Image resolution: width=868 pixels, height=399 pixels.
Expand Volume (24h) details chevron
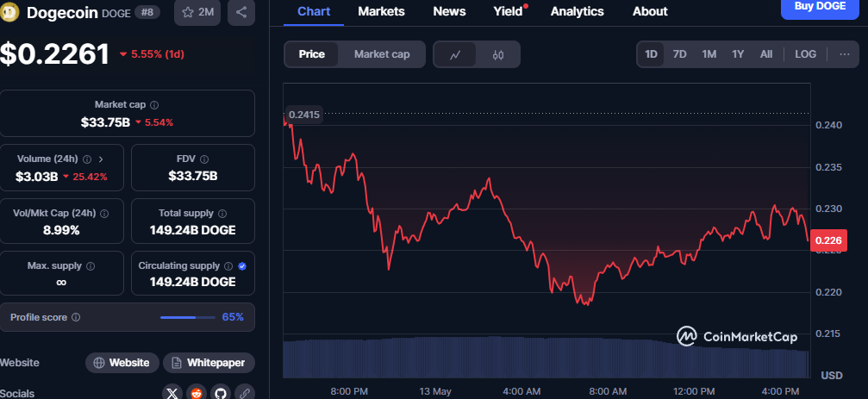[101, 159]
